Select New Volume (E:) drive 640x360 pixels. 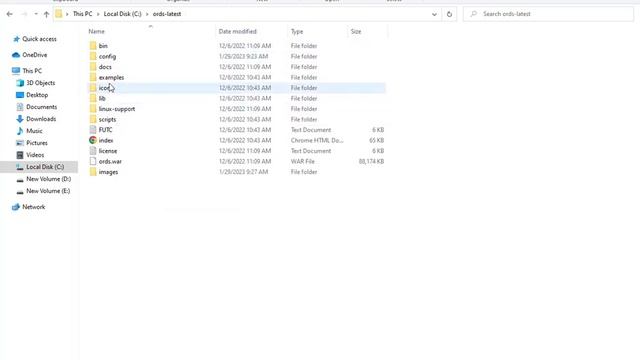click(x=48, y=191)
